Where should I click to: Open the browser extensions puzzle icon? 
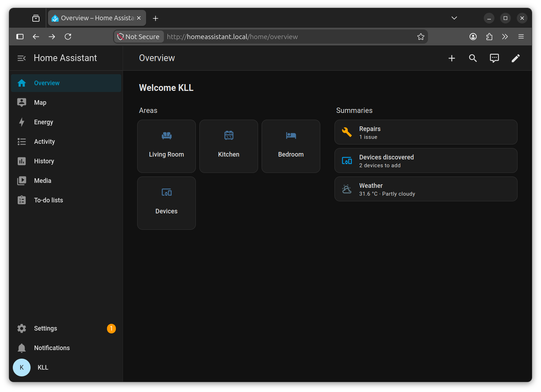tap(489, 37)
